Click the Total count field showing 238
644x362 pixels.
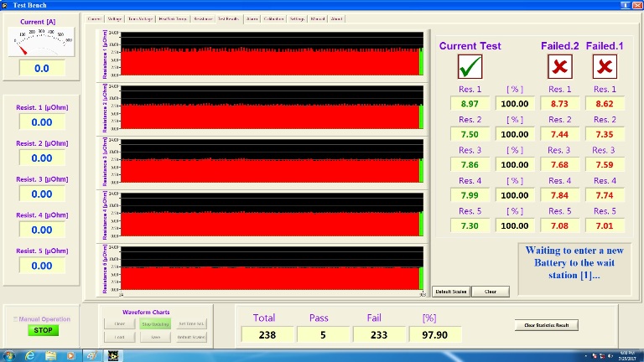click(267, 334)
